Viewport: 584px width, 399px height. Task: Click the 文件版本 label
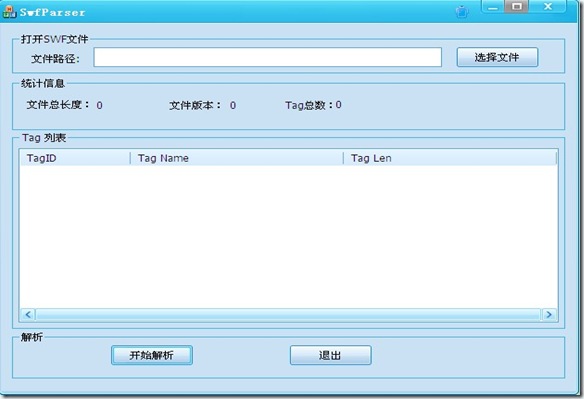195,105
